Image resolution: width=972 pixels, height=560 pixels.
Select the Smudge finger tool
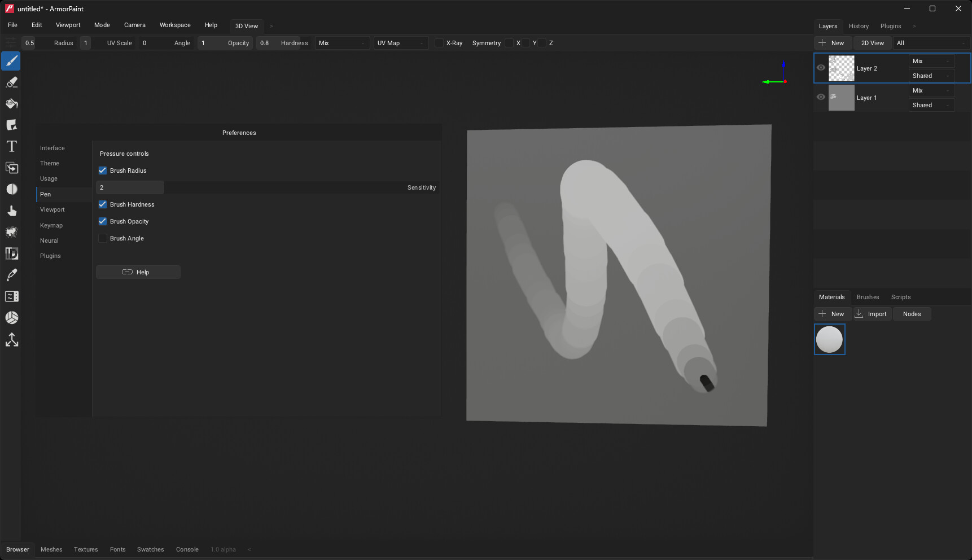(11, 211)
